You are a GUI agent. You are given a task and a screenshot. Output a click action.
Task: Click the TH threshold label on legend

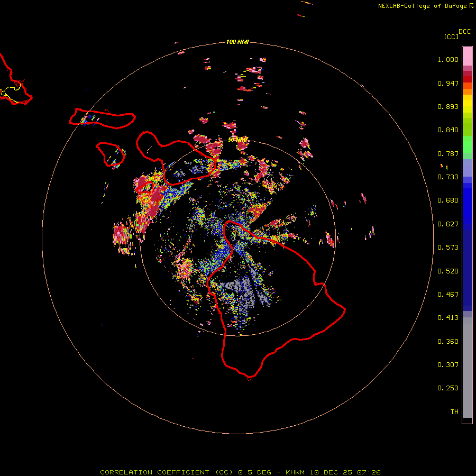(454, 412)
